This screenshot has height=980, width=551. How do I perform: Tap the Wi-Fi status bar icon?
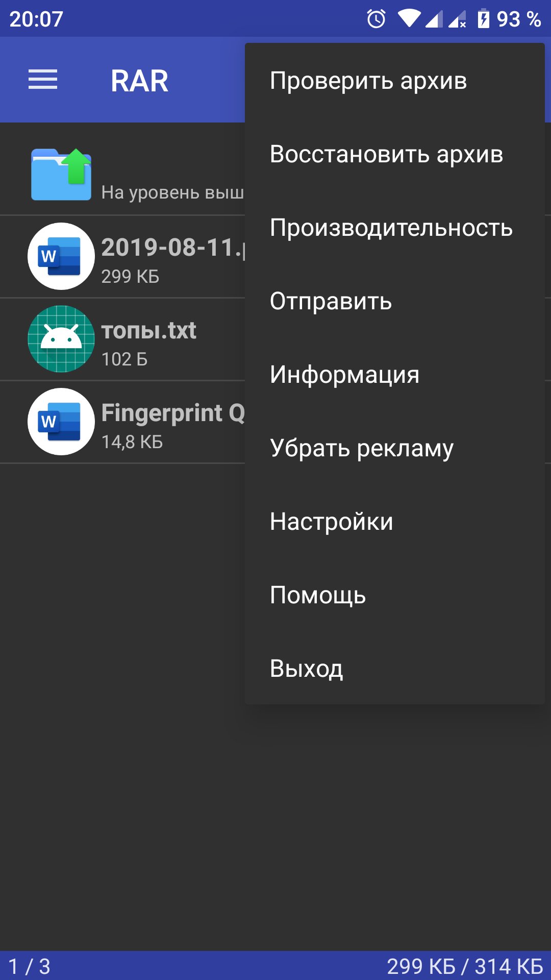[x=409, y=19]
